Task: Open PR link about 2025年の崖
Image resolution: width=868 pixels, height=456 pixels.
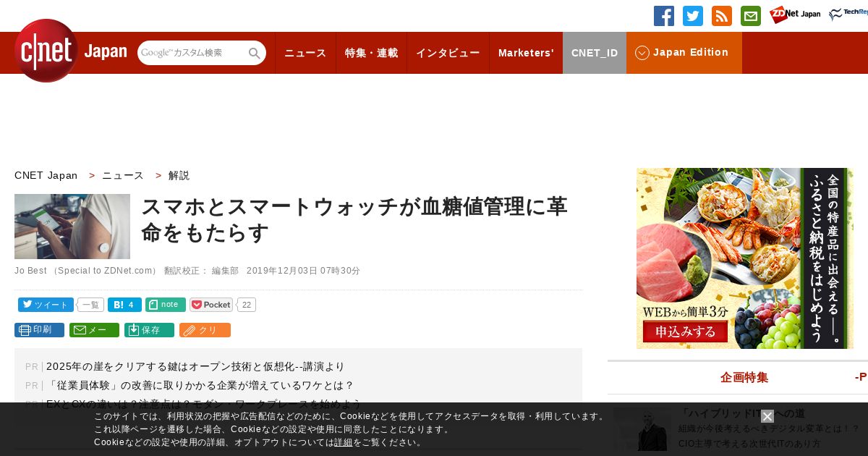Action: click(x=195, y=367)
